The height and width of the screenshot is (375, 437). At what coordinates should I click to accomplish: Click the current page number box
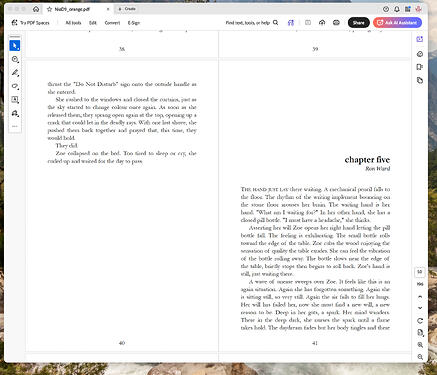coord(420,272)
